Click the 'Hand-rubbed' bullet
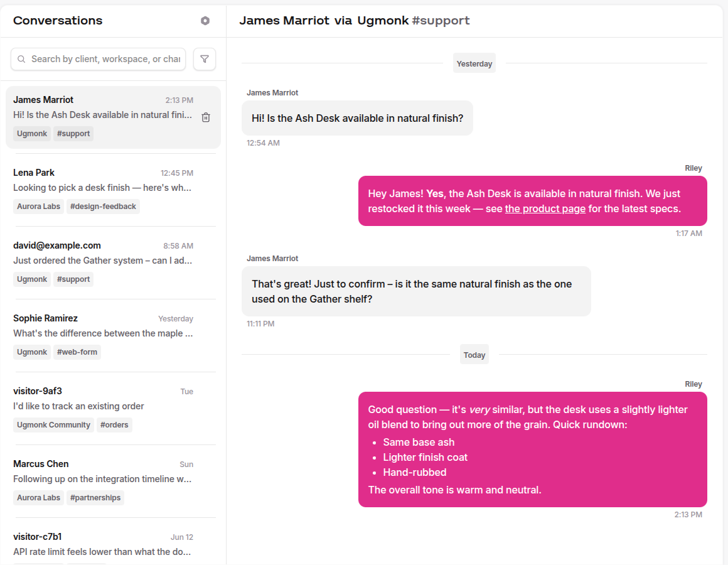This screenshot has width=728, height=565. (415, 473)
